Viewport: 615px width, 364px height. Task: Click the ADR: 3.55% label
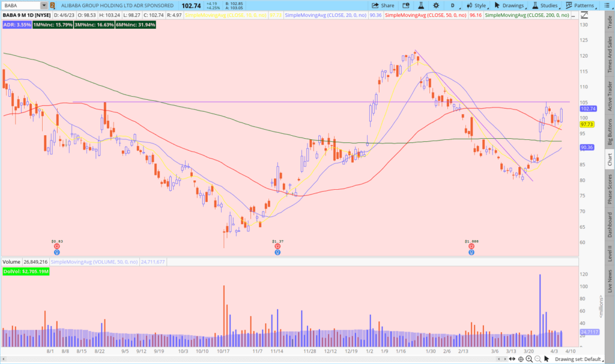(x=17, y=25)
